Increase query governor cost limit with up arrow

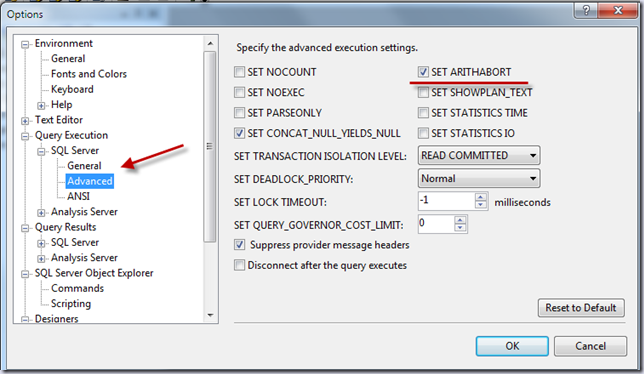click(x=460, y=220)
